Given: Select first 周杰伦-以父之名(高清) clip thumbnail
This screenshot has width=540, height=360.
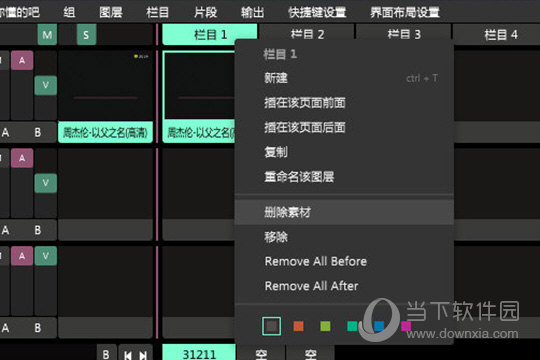Looking at the screenshot, I should [105, 85].
